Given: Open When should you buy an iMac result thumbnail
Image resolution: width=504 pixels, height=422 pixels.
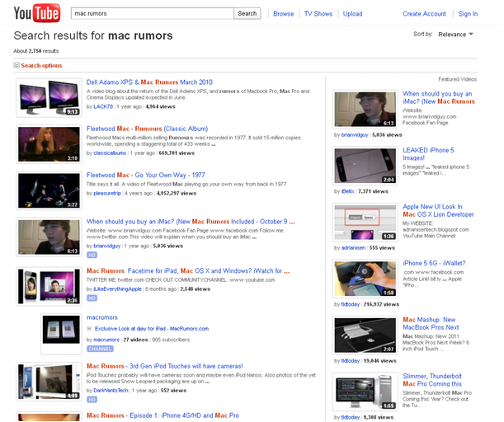Looking at the screenshot, I should (49, 237).
